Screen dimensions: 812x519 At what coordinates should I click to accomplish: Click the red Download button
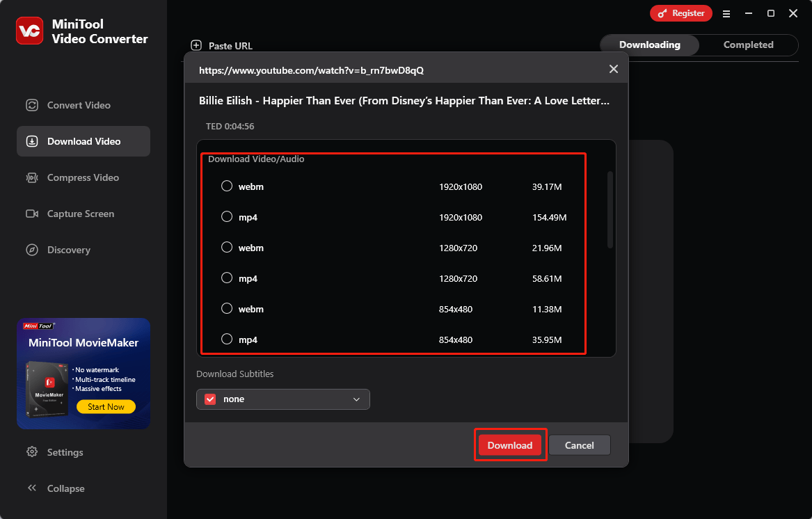510,445
